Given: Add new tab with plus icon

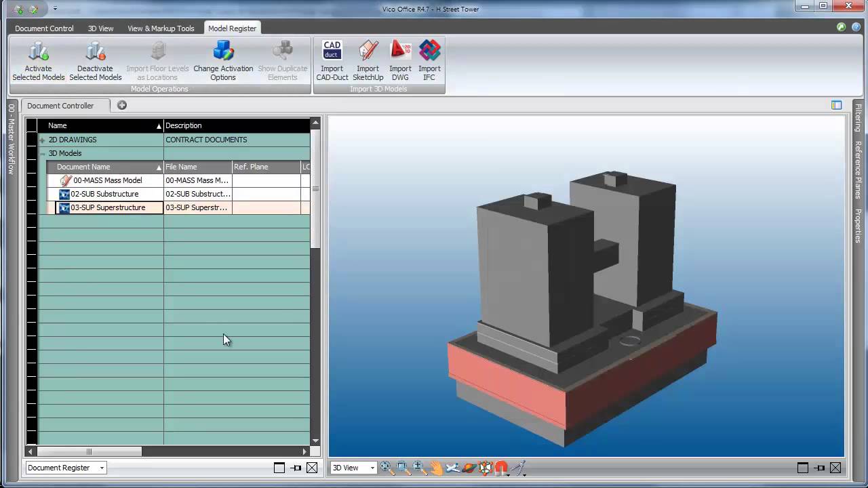Looking at the screenshot, I should 122,105.
